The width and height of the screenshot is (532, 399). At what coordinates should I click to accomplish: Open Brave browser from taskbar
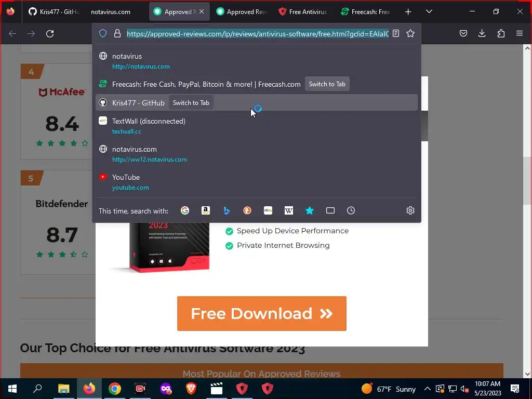coord(191,389)
